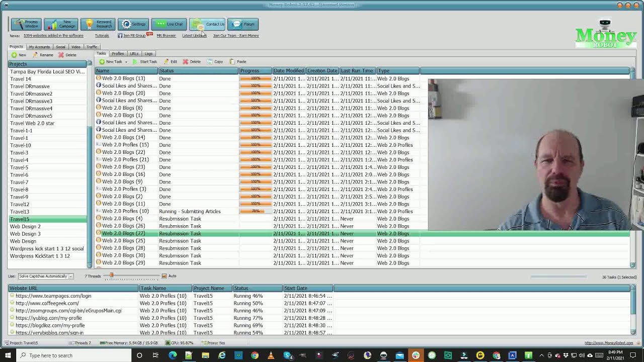Delete the selected project in Projects panel

click(67, 55)
